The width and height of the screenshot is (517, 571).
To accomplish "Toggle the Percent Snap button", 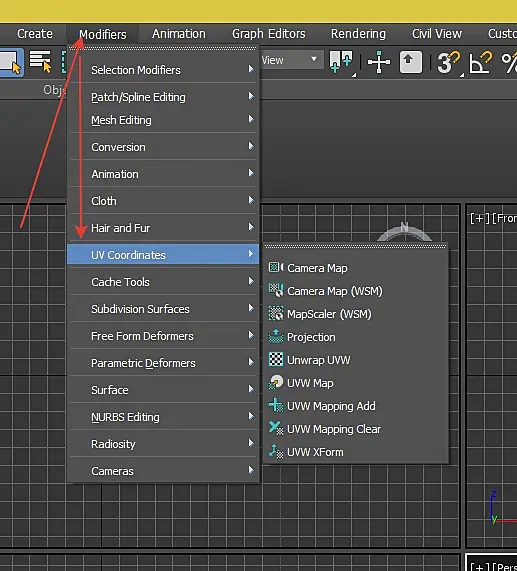I will [509, 62].
